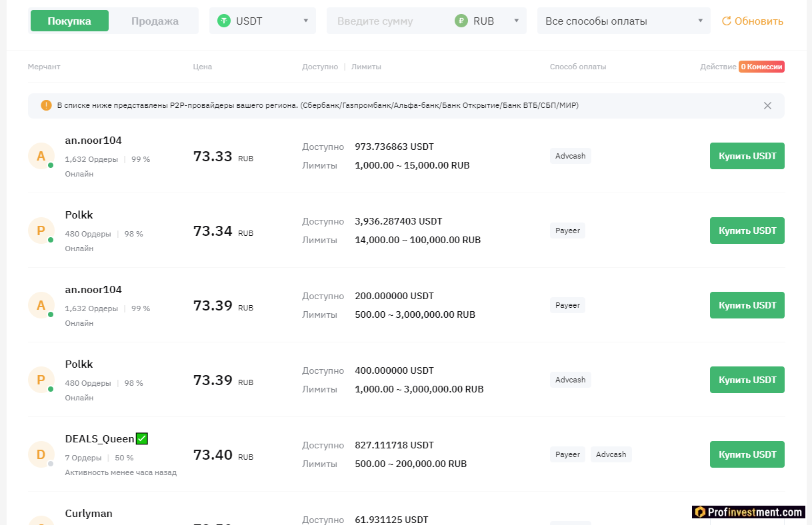Click limits 500.00 ~ 200,000.00 RUB
Viewport: 812px width, 525px height.
(x=411, y=464)
